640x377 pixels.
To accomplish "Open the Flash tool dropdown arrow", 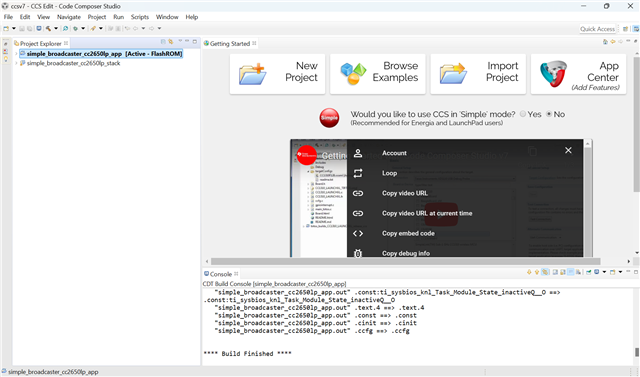I will click(x=101, y=29).
